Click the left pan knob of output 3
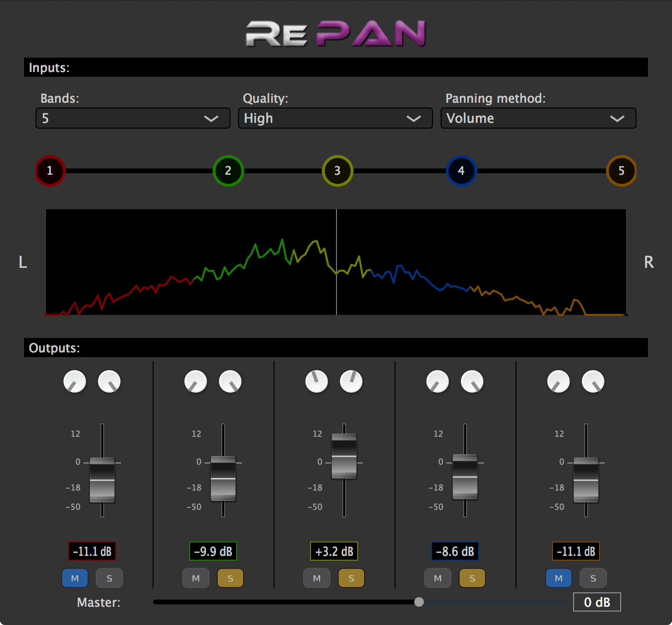The height and width of the screenshot is (625, 672). pyautogui.click(x=317, y=382)
